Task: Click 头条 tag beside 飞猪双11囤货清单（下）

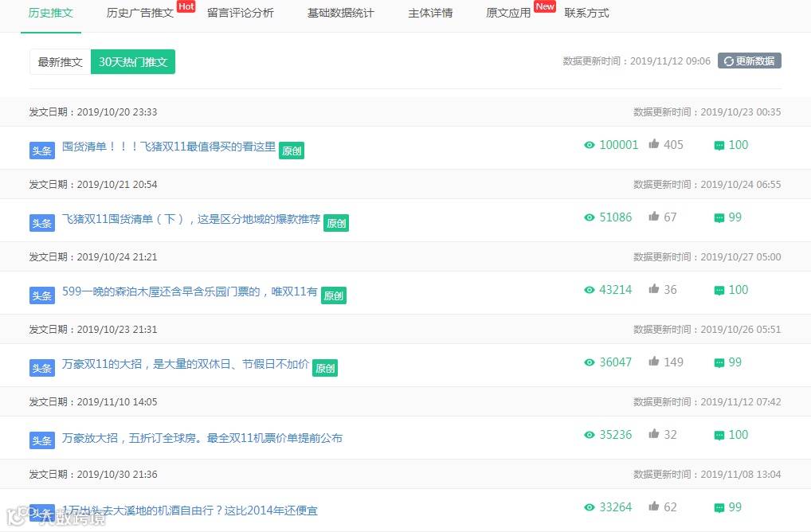Action: click(42, 223)
